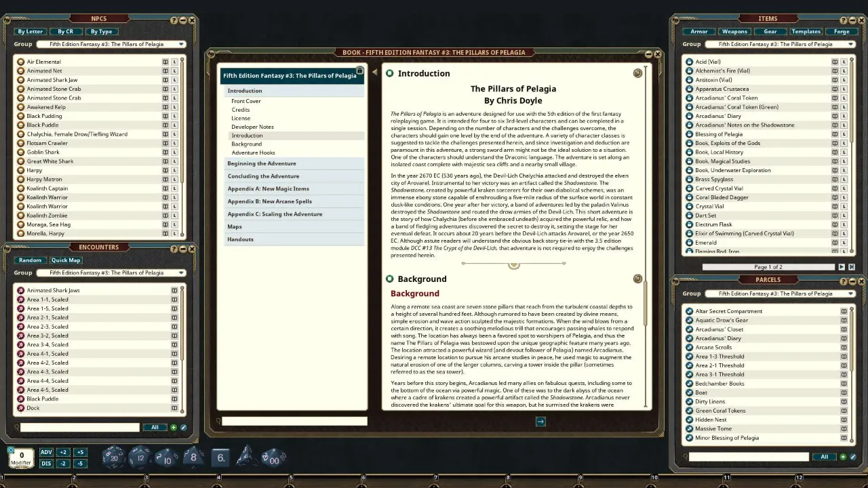This screenshot has width=868, height=488.
Task: Go to next page of Items list
Action: pyautogui.click(x=842, y=267)
